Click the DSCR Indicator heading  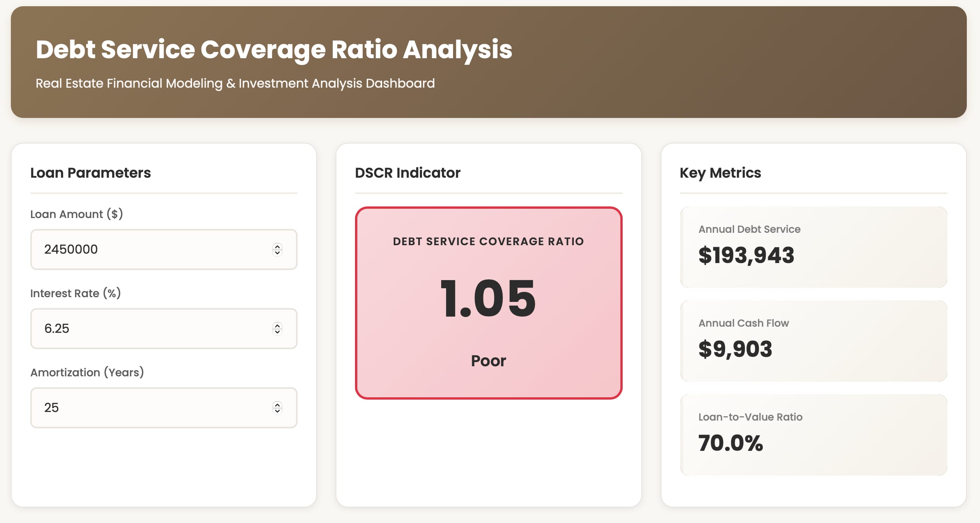(x=408, y=173)
